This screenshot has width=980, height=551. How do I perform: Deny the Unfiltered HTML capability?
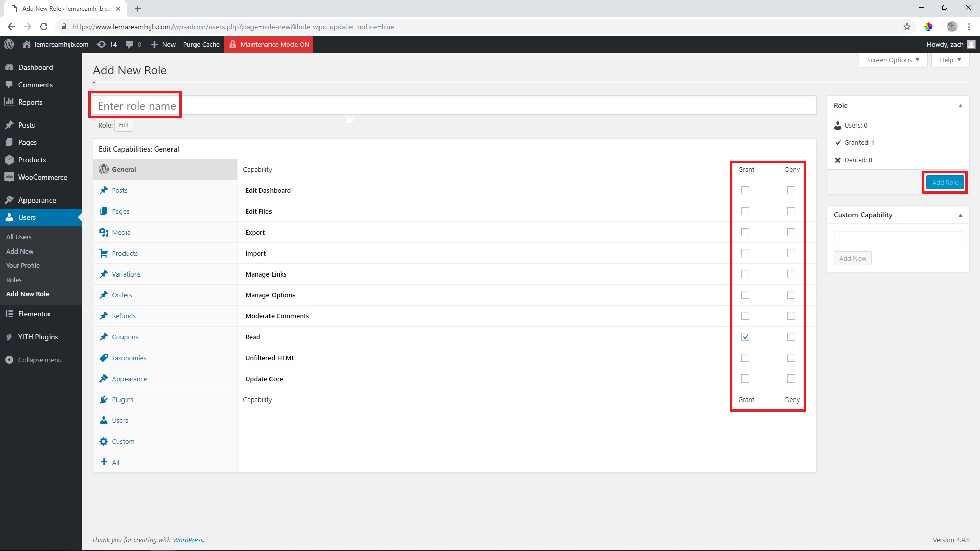click(x=791, y=358)
